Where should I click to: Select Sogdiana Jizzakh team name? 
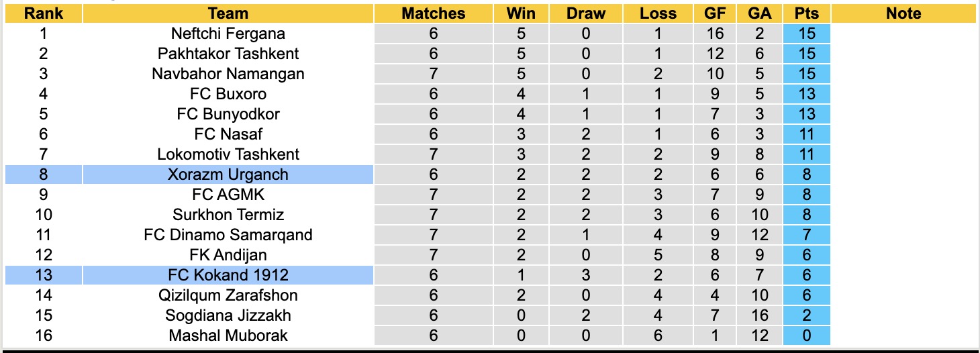point(228,315)
